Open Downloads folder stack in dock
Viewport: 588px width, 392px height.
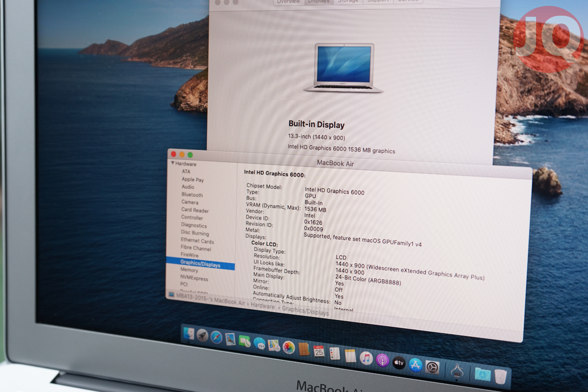[x=483, y=374]
